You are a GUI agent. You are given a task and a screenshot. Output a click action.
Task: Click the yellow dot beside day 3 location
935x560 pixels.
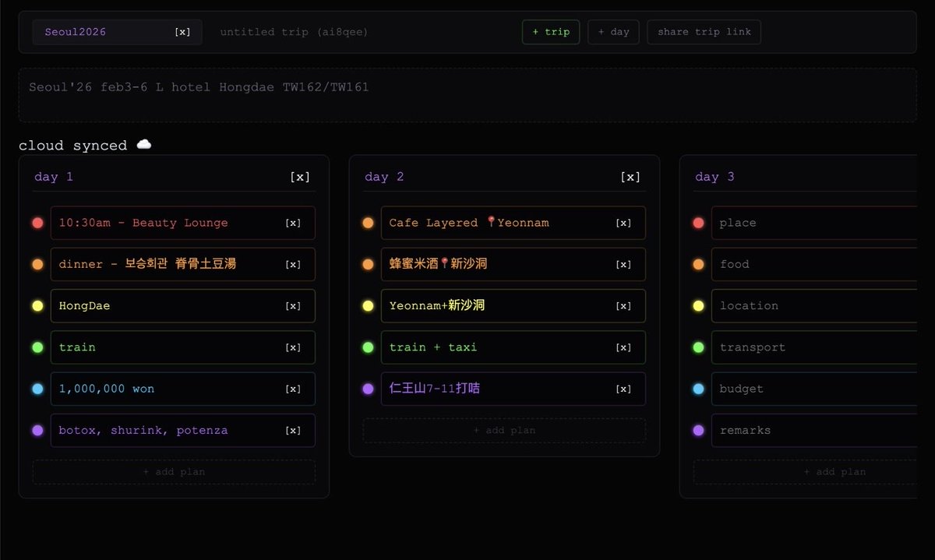[x=698, y=306]
